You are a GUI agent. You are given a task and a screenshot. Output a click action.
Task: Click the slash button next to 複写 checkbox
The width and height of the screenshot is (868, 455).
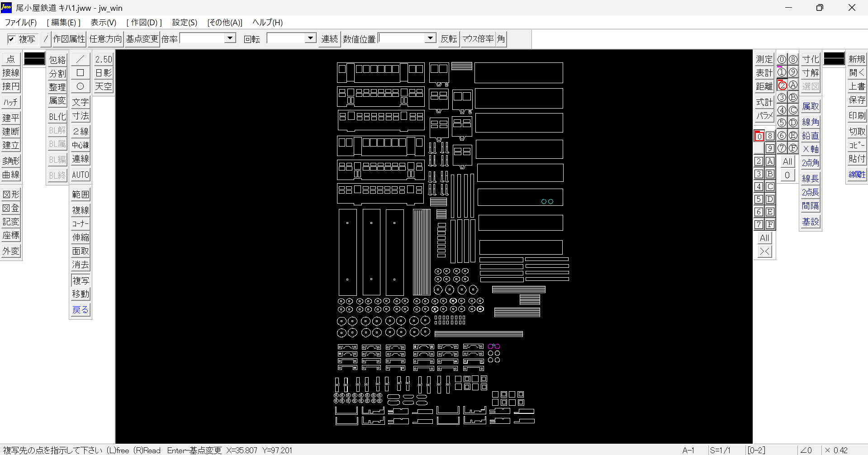[x=45, y=39]
